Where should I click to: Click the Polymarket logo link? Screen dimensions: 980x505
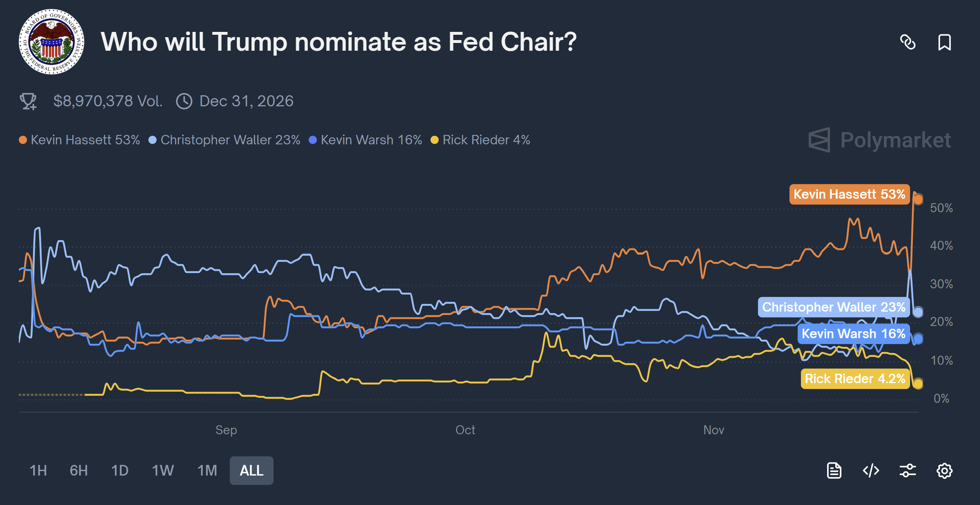tap(879, 139)
